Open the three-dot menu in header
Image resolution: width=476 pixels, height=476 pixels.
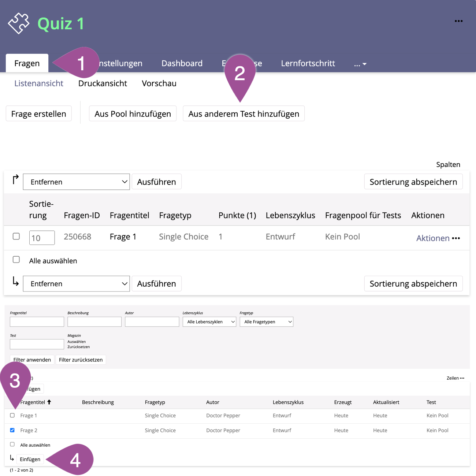(x=458, y=21)
